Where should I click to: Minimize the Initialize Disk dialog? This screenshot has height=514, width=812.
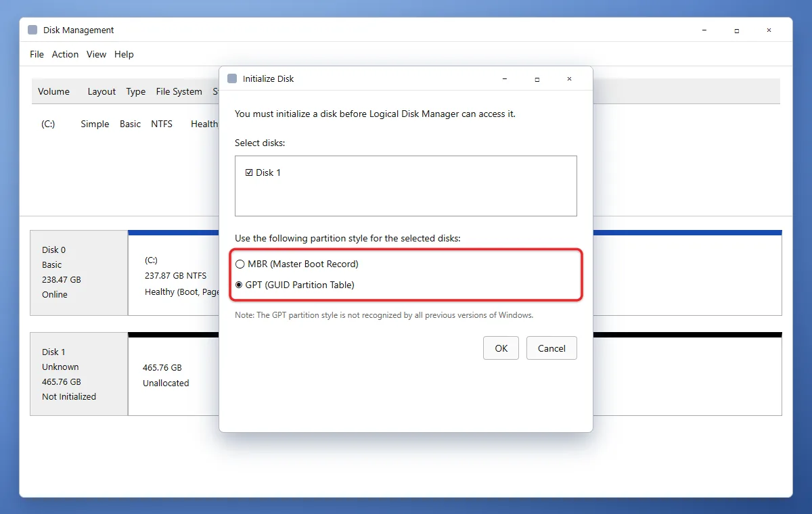pos(505,78)
